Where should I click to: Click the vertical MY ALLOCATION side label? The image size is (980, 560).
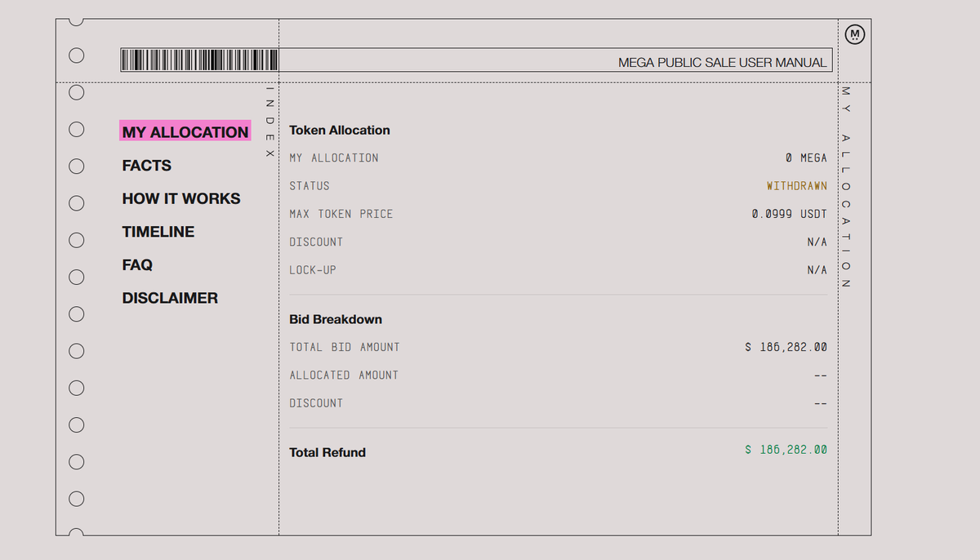846,187
